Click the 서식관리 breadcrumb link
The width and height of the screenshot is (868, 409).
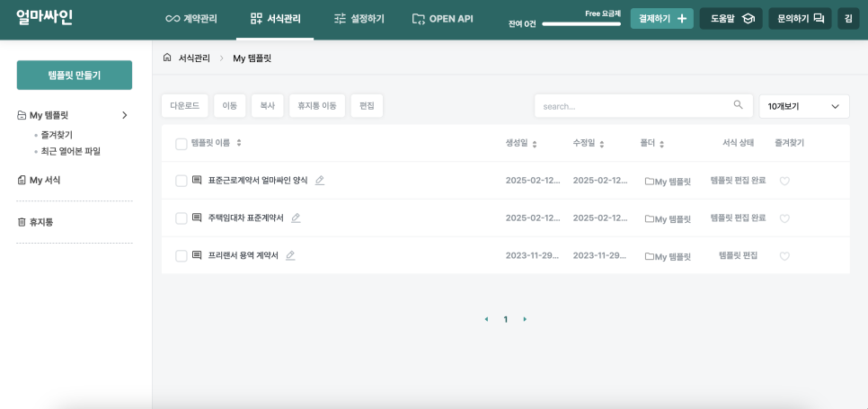[x=194, y=58]
